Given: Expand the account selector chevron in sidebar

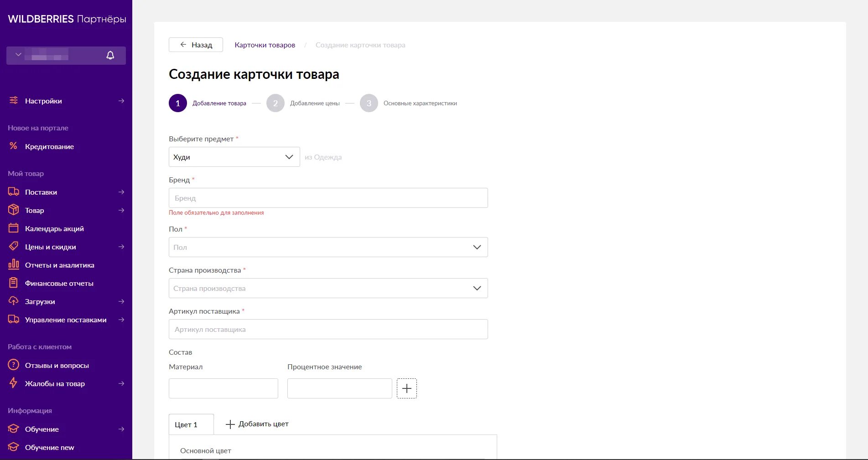Looking at the screenshot, I should point(19,55).
